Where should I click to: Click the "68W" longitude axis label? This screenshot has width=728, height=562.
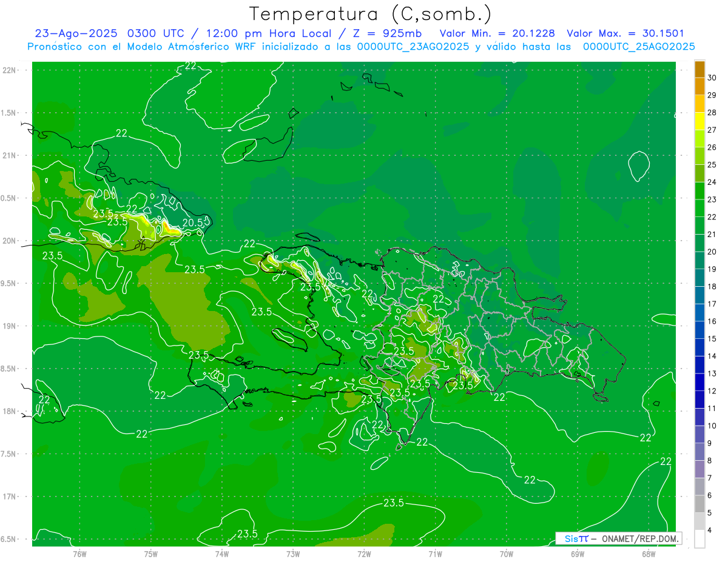click(649, 554)
